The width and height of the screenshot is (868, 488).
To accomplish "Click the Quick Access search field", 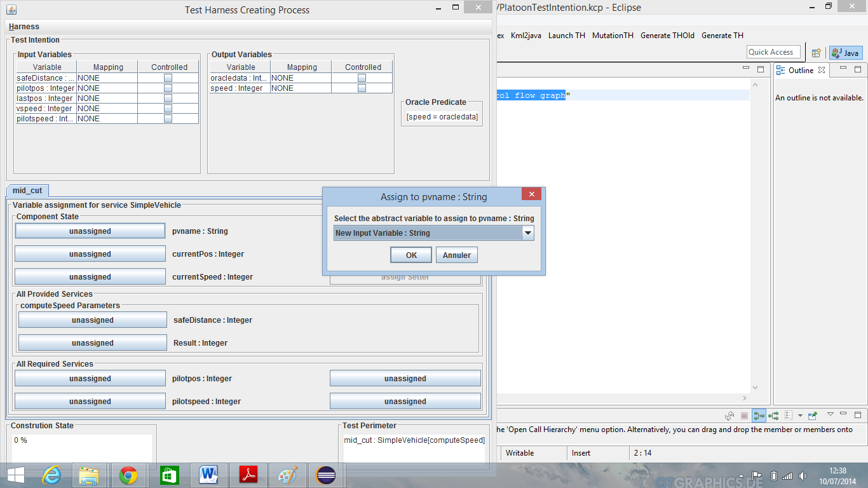I will (x=772, y=52).
